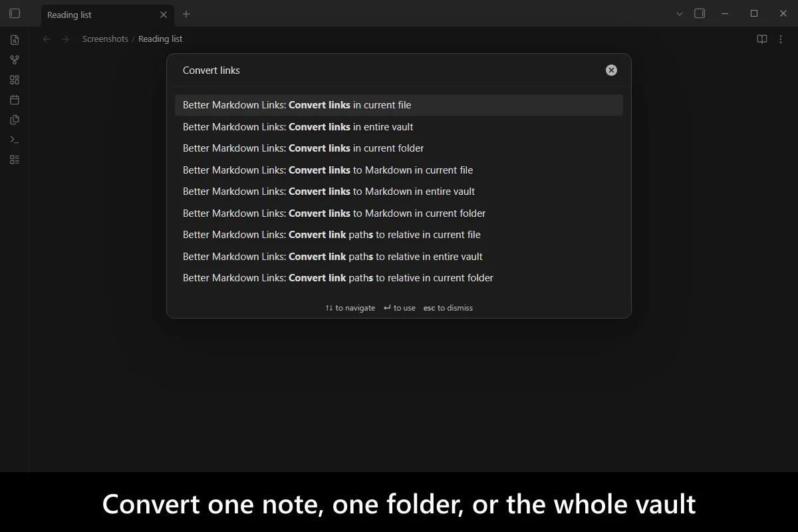Choose Convert link paths to relative in entire vault
Viewport: 798px width, 532px height.
399,257
